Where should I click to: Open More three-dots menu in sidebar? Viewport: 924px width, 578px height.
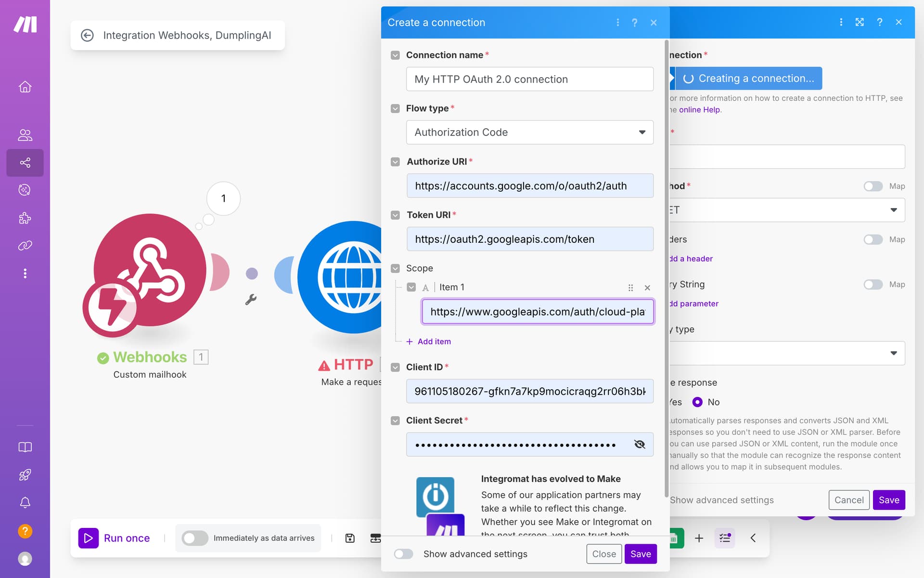(25, 274)
